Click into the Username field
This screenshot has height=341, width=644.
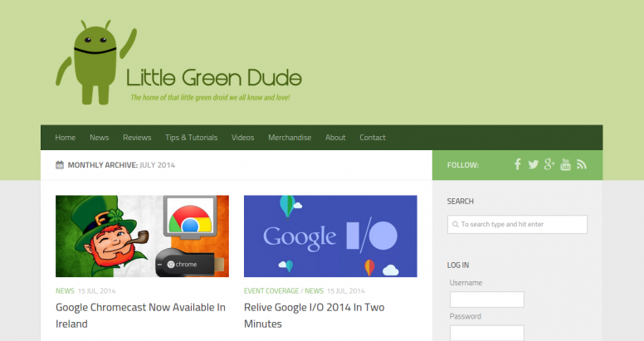(487, 300)
